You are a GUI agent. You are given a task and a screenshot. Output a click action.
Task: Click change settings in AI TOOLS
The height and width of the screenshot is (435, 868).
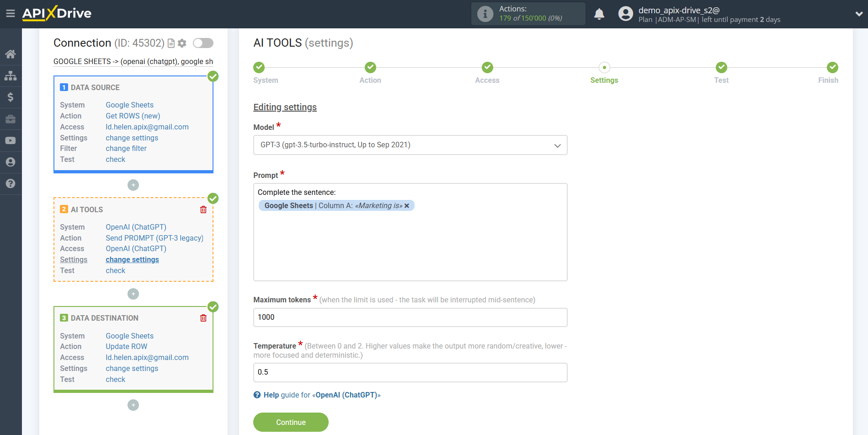click(x=133, y=259)
